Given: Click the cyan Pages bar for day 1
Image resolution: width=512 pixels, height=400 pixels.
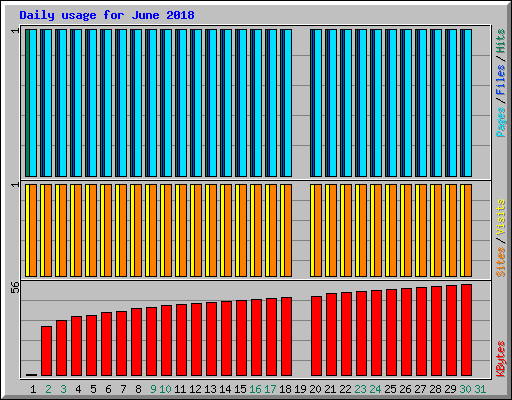Looking at the screenshot, I should [x=33, y=103].
